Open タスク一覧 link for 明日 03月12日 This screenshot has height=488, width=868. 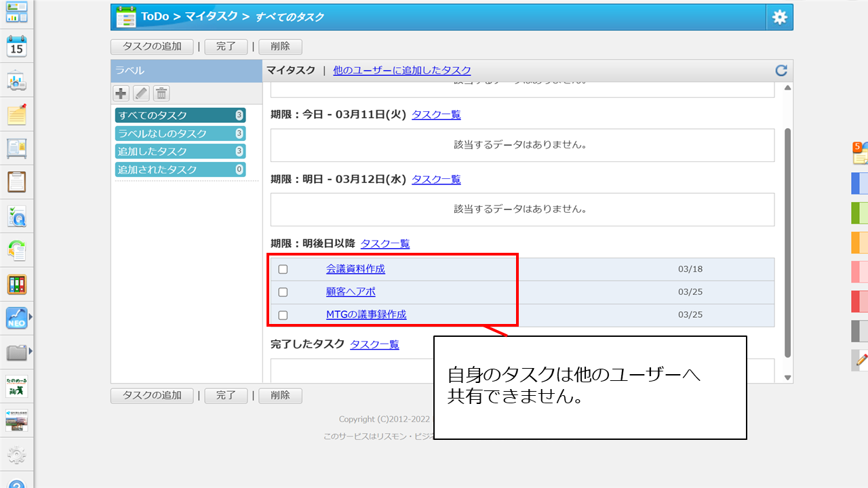(x=436, y=180)
